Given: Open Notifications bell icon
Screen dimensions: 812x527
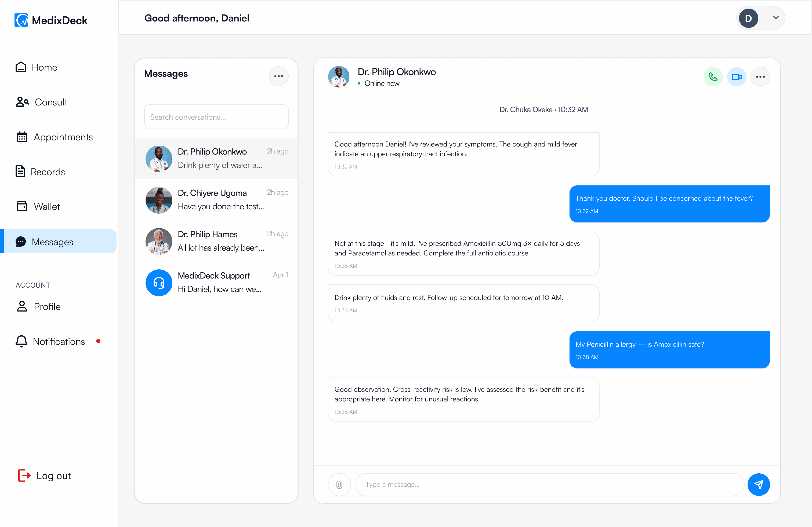Looking at the screenshot, I should tap(21, 341).
